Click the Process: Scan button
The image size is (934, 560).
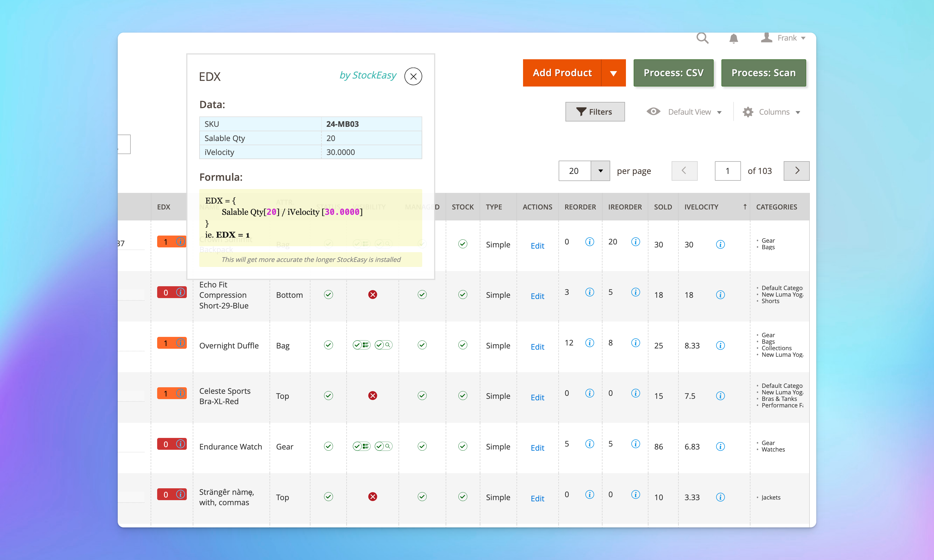763,73
